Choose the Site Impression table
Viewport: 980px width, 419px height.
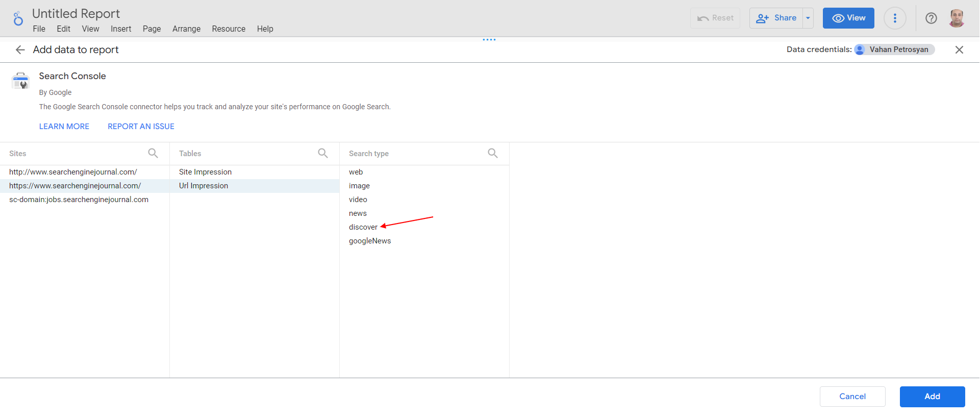click(205, 172)
